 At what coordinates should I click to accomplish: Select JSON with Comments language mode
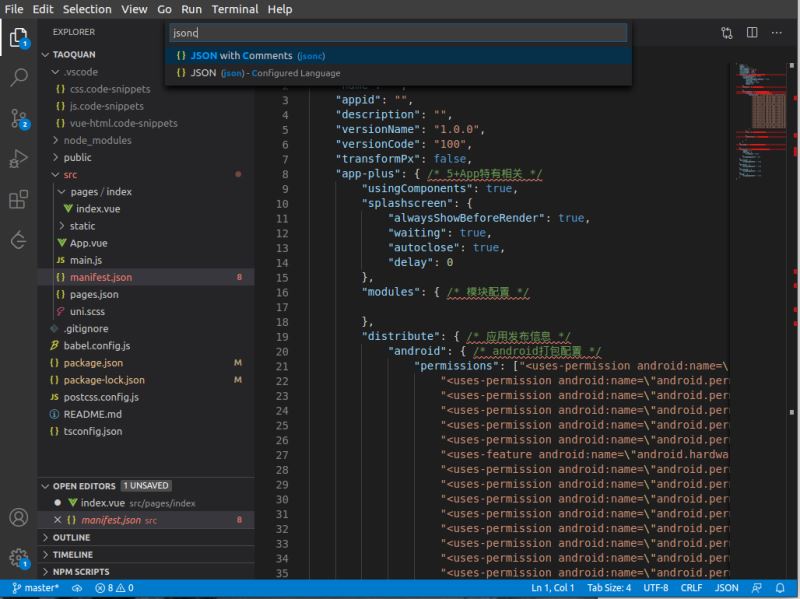398,56
